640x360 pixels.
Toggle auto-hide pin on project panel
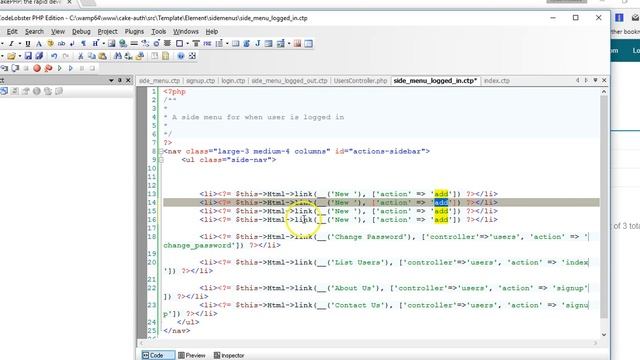coord(120,80)
